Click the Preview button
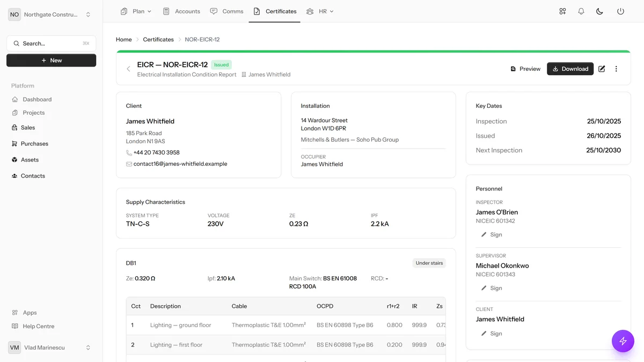This screenshot has height=362, width=644. (x=525, y=69)
